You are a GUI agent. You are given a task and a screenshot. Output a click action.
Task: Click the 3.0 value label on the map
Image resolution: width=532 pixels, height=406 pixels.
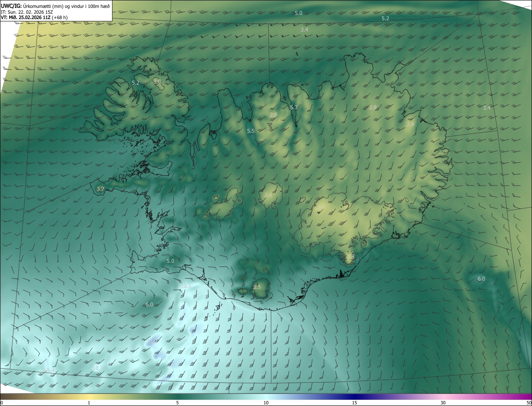(157, 81)
